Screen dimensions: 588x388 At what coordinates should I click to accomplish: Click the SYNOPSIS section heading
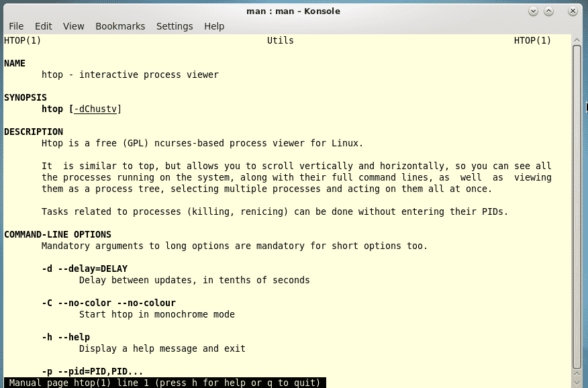26,97
